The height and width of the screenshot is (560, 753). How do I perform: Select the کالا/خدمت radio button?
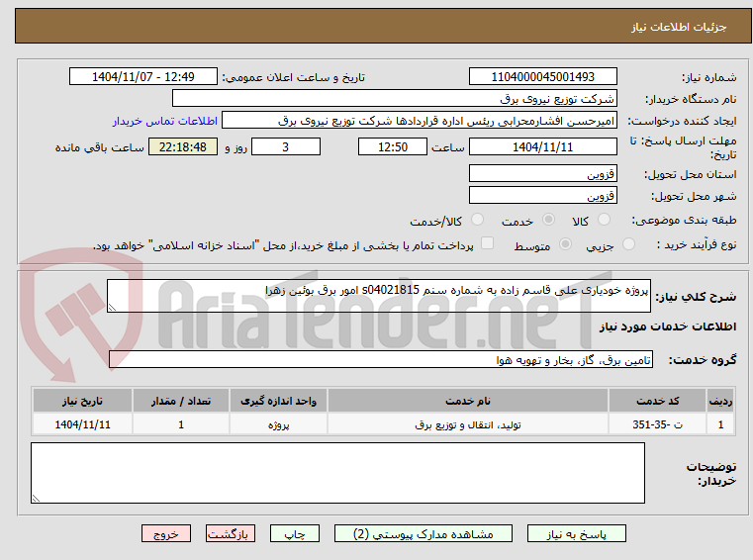[x=477, y=220]
